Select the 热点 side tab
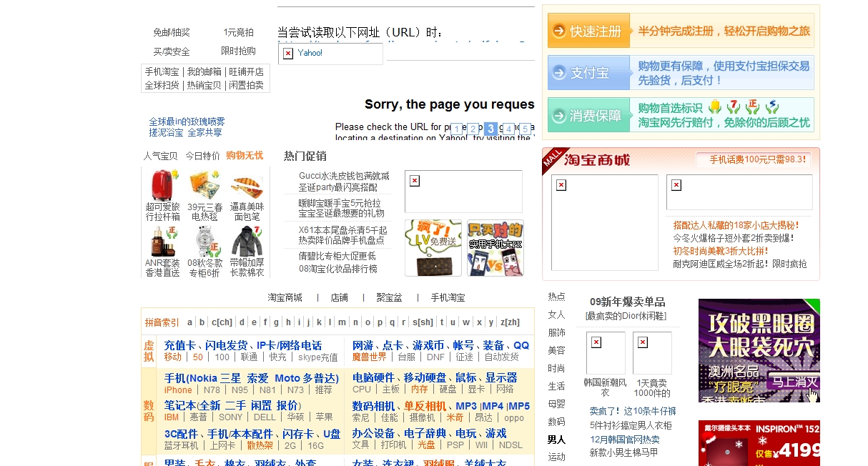The image size is (868, 466). (x=557, y=297)
